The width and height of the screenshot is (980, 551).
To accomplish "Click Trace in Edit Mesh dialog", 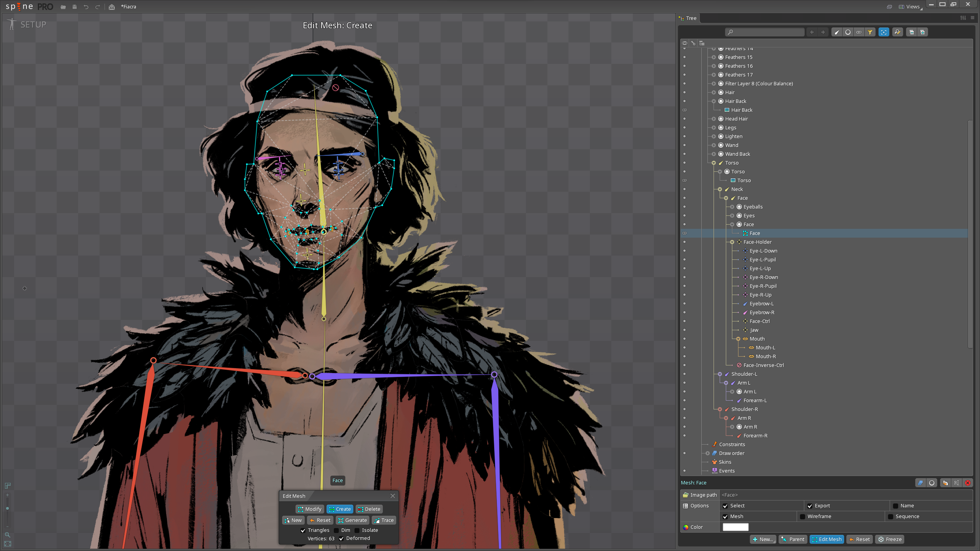I will coord(384,520).
